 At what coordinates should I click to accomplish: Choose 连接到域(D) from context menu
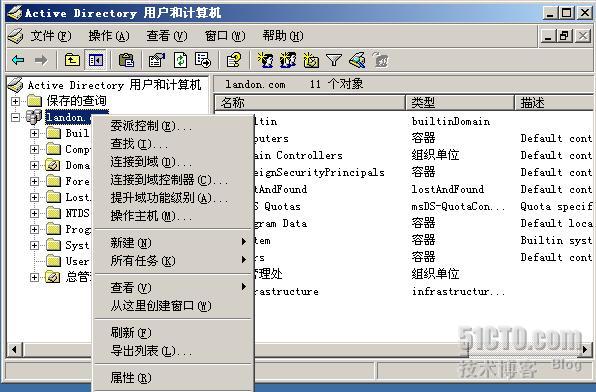click(173, 162)
